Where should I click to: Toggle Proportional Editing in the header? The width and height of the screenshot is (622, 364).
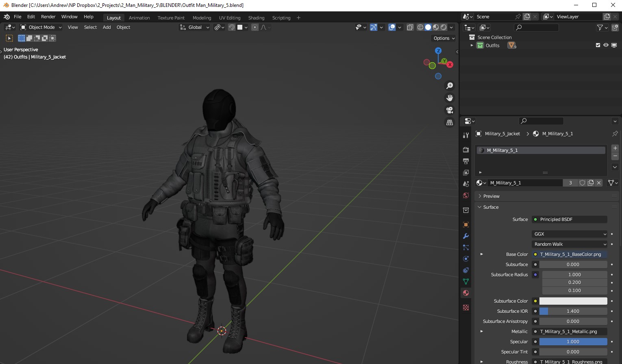(x=254, y=27)
